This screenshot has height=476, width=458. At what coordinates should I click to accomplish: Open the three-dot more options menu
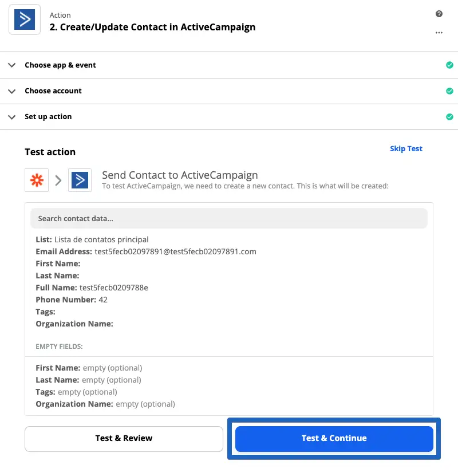click(x=439, y=33)
